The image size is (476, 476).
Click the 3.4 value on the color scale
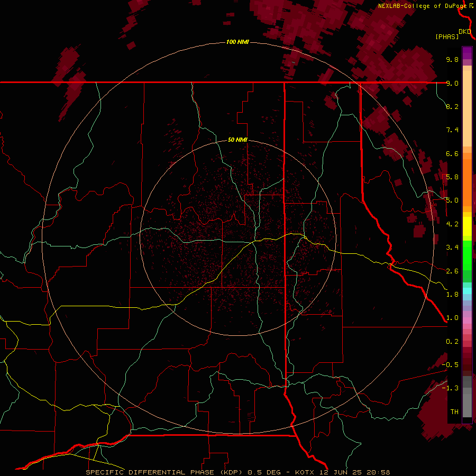pyautogui.click(x=452, y=248)
